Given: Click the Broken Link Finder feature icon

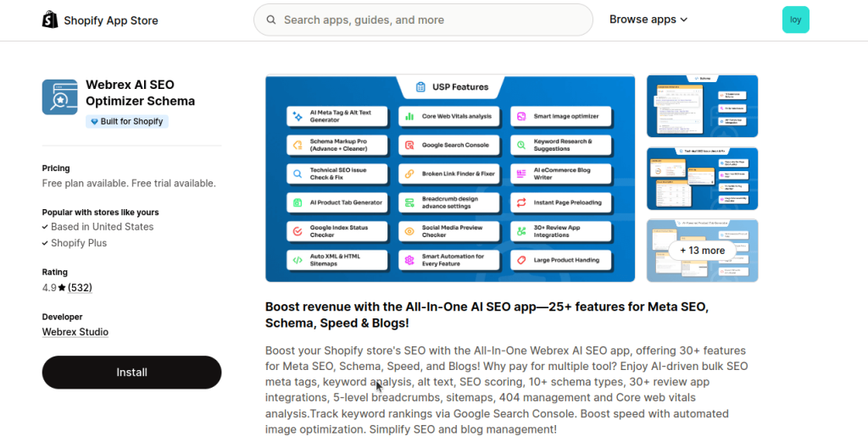Looking at the screenshot, I should pos(409,174).
